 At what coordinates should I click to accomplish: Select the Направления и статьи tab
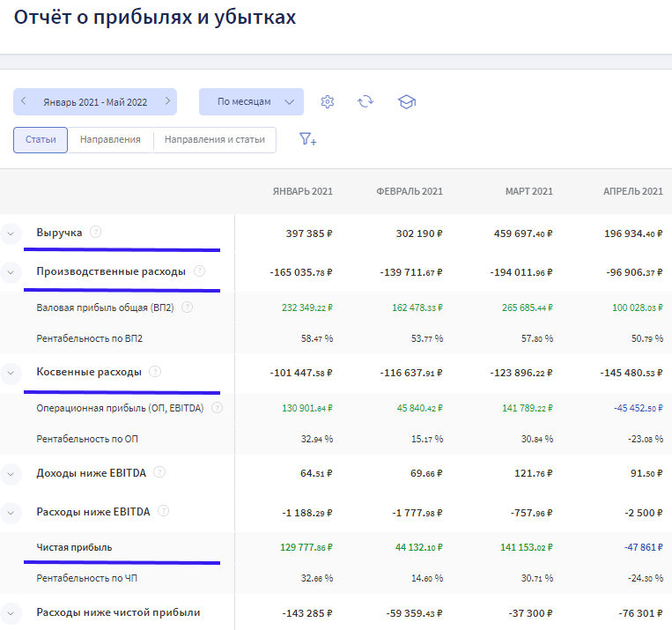(215, 139)
